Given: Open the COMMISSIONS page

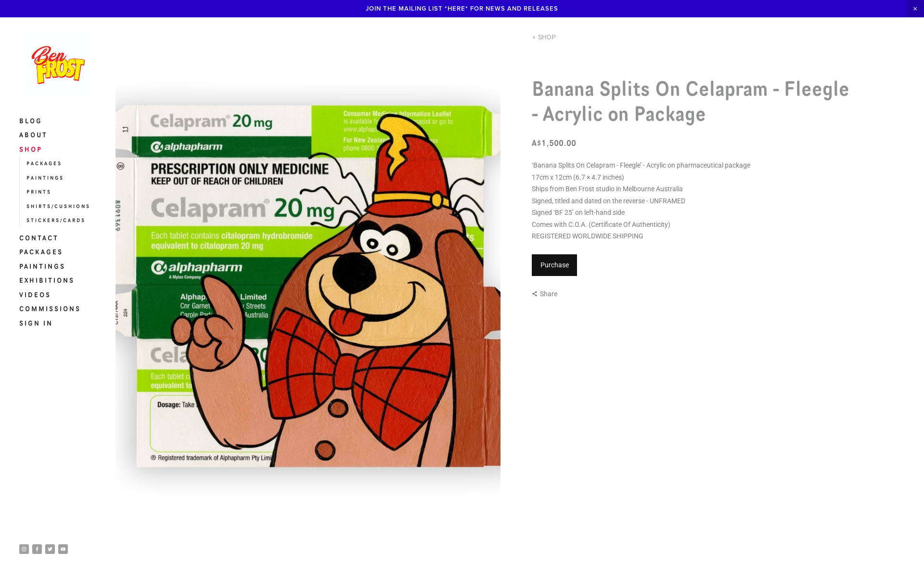Looking at the screenshot, I should tap(50, 309).
